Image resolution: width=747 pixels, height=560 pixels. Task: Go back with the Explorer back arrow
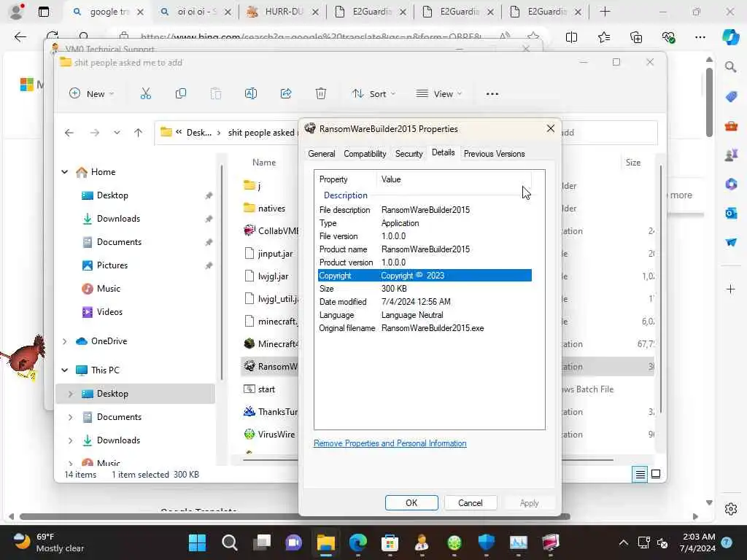(x=69, y=133)
